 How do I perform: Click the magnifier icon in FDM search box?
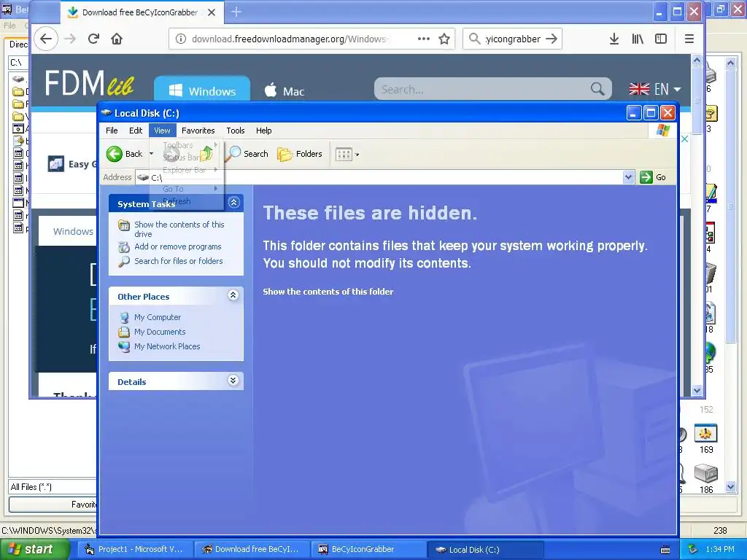597,88
